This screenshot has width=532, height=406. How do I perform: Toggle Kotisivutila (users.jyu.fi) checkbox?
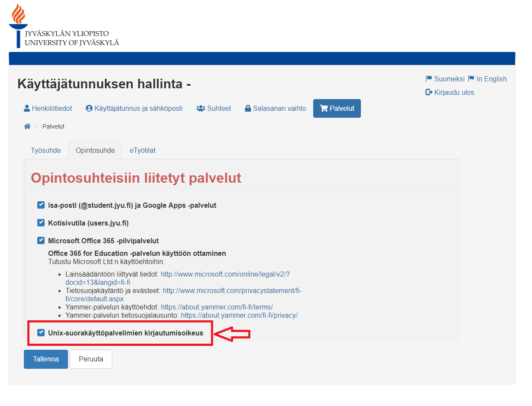pos(41,223)
